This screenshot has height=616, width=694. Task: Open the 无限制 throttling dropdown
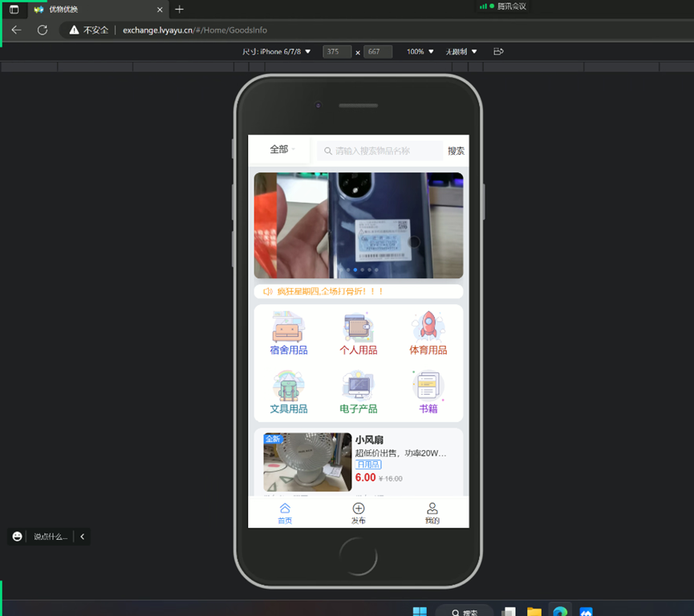tap(461, 51)
